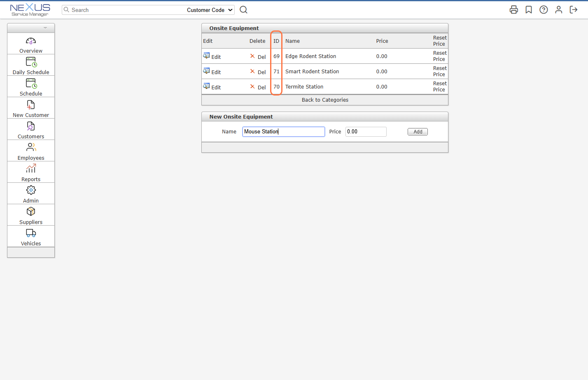This screenshot has height=380, width=588.
Task: Reset Price for Edge Rodent Station
Action: coord(440,56)
